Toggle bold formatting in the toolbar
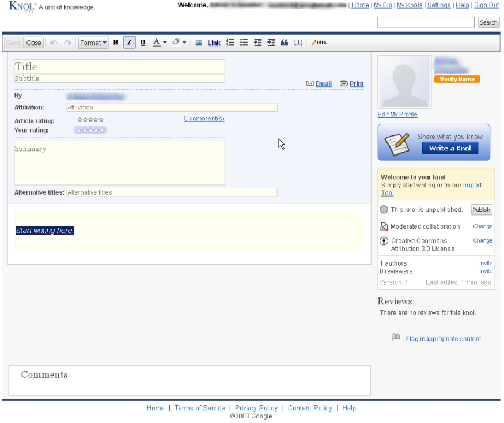Screen dimensions: 504x423 [116, 43]
